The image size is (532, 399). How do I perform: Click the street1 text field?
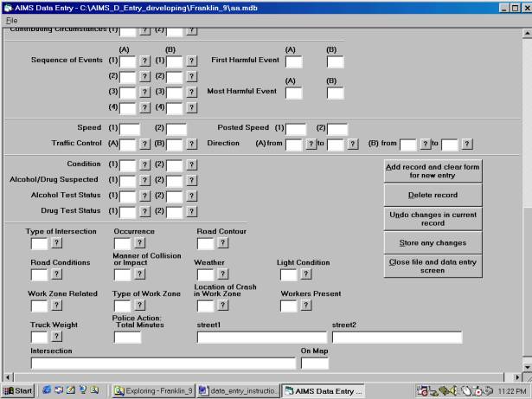pos(262,338)
